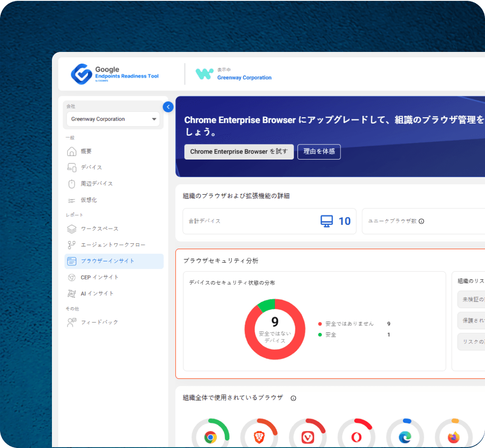Click the リスクの risk item
This screenshot has height=448, width=485.
coord(471,342)
